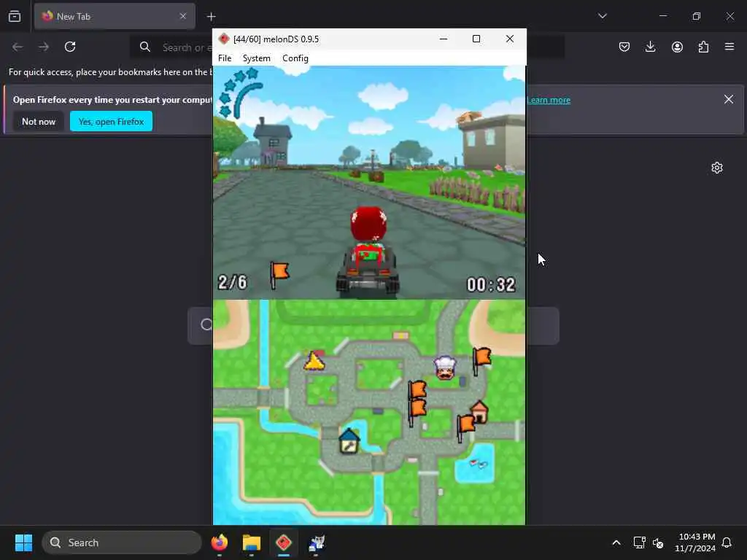This screenshot has height=560, width=747.
Task: Open the new tab personalize gear icon
Action: [717, 168]
